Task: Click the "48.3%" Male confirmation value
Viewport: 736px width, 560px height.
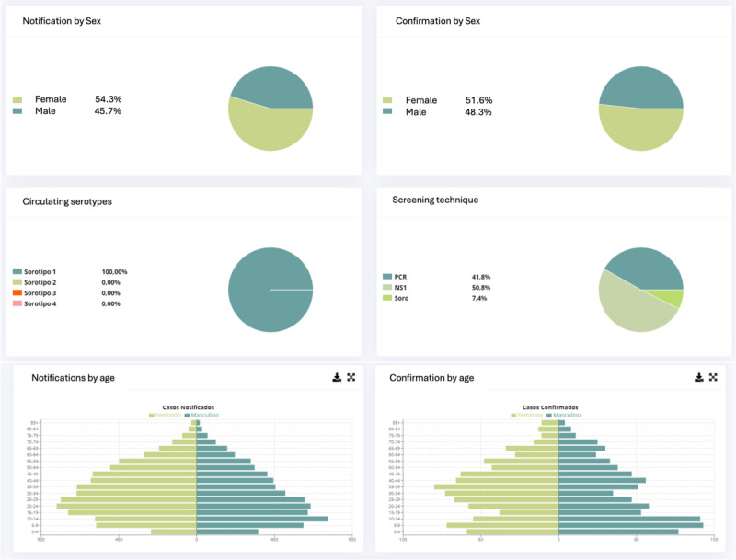Action: click(x=478, y=111)
